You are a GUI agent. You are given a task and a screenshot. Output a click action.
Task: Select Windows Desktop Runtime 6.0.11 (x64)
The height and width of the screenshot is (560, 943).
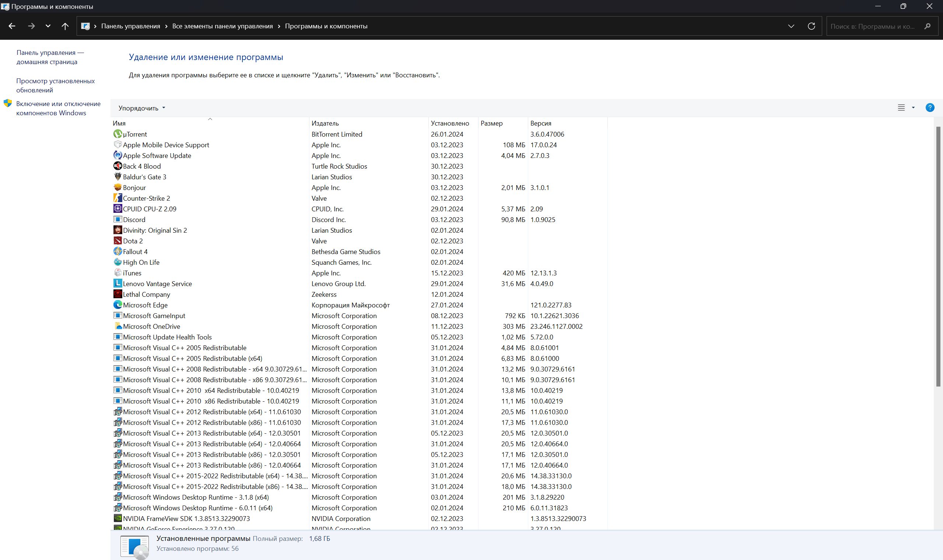pos(360,508)
